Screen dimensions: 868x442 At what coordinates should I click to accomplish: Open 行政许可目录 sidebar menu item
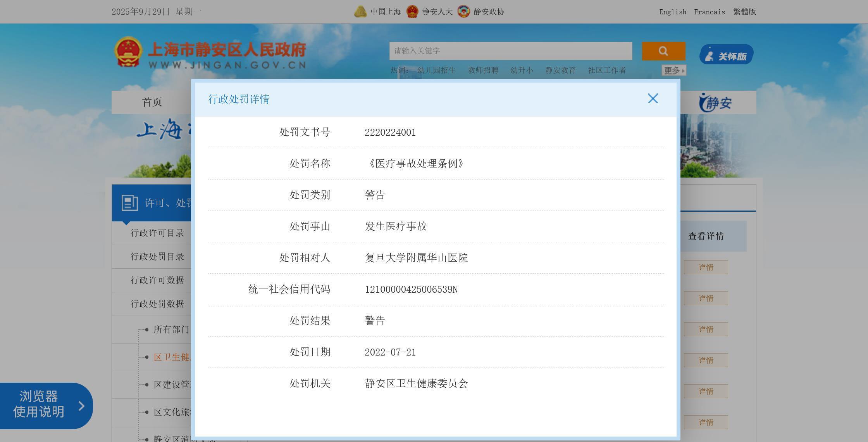point(157,233)
